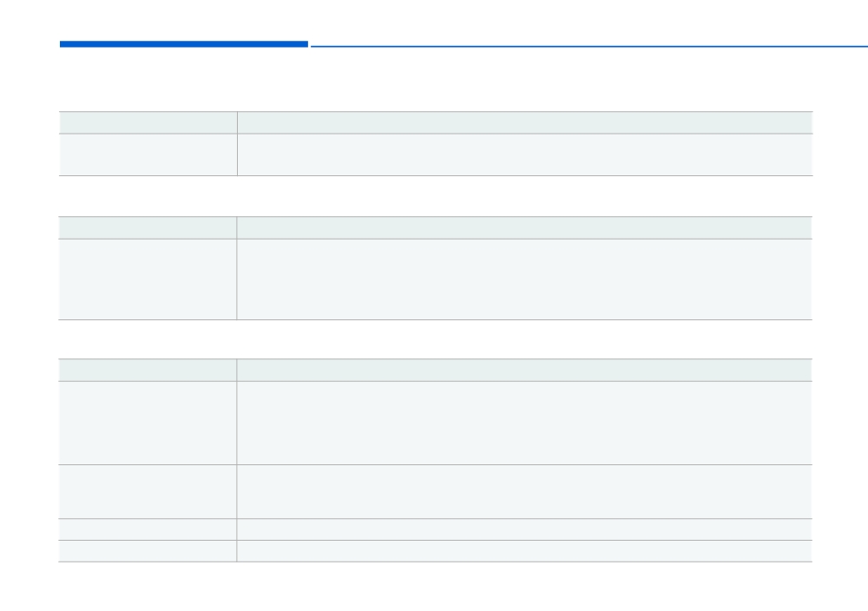Select first table's wide header cell

coord(525,122)
